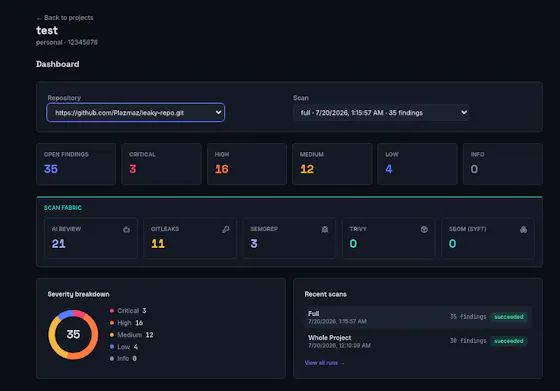Click the AI Review robot icon
Image resolution: width=560 pixels, height=391 pixels.
[x=126, y=229]
